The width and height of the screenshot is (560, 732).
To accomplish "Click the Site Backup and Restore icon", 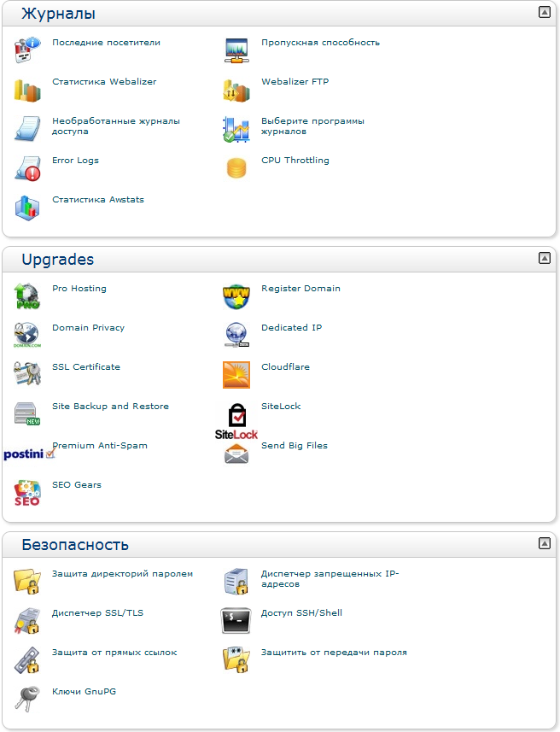I will tap(27, 413).
